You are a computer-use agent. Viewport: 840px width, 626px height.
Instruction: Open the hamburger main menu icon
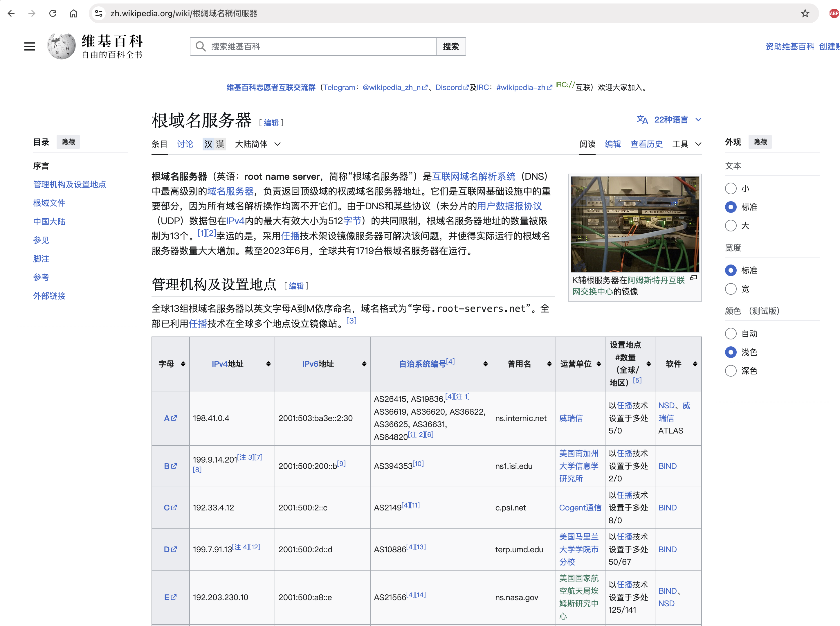pos(29,47)
